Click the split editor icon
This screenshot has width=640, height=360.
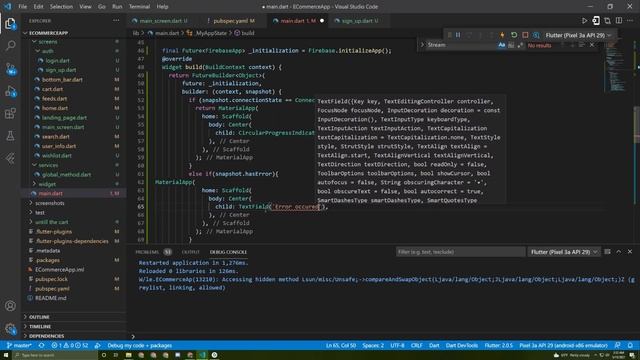click(x=619, y=20)
